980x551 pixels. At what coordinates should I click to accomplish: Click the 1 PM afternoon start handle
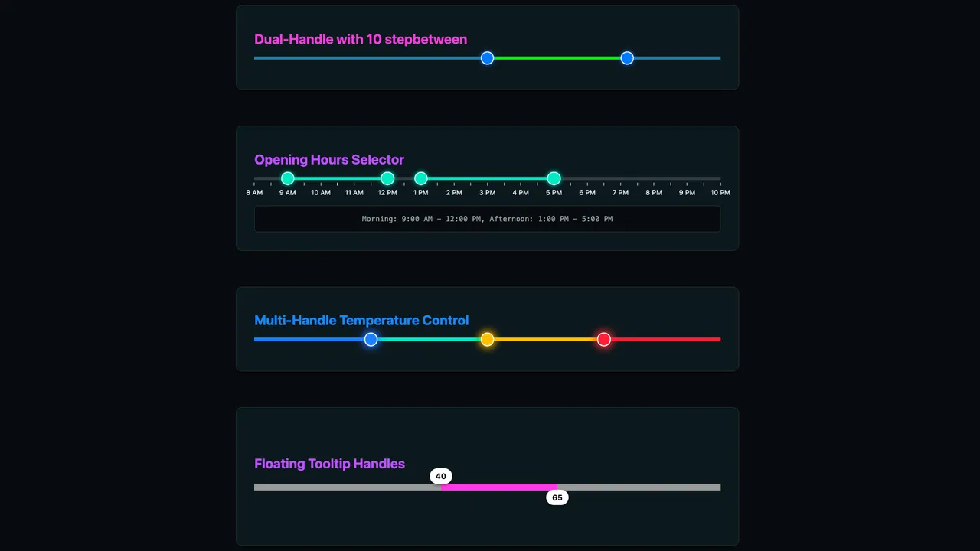coord(421,178)
